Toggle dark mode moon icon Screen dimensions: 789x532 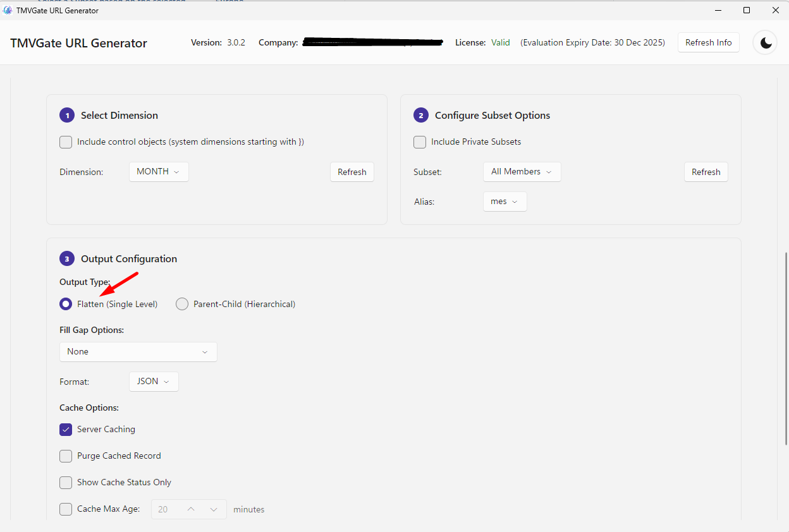click(x=766, y=42)
